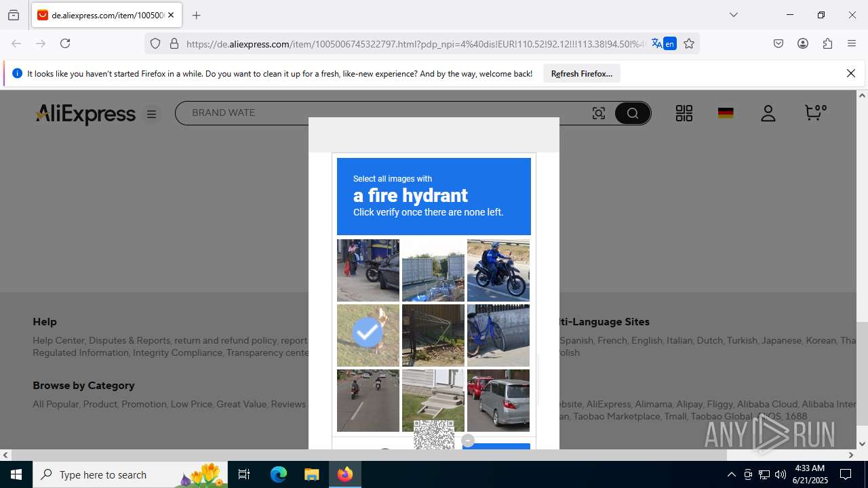Viewport: 868px width, 488px height.
Task: Open Firefox account menu
Action: (803, 43)
